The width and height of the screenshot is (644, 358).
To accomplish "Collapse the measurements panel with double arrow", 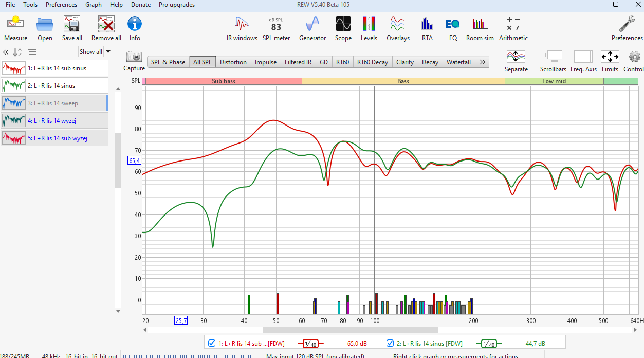I will 6,52.
